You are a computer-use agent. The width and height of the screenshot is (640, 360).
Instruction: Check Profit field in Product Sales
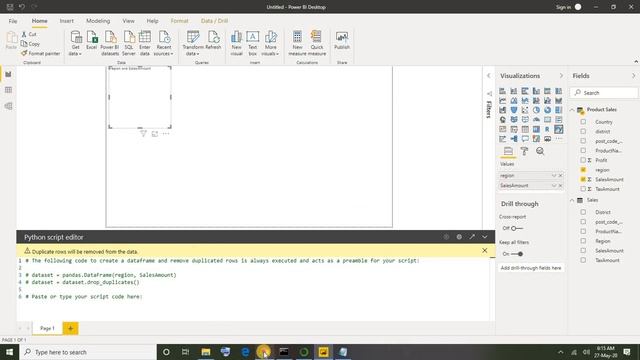(x=583, y=160)
